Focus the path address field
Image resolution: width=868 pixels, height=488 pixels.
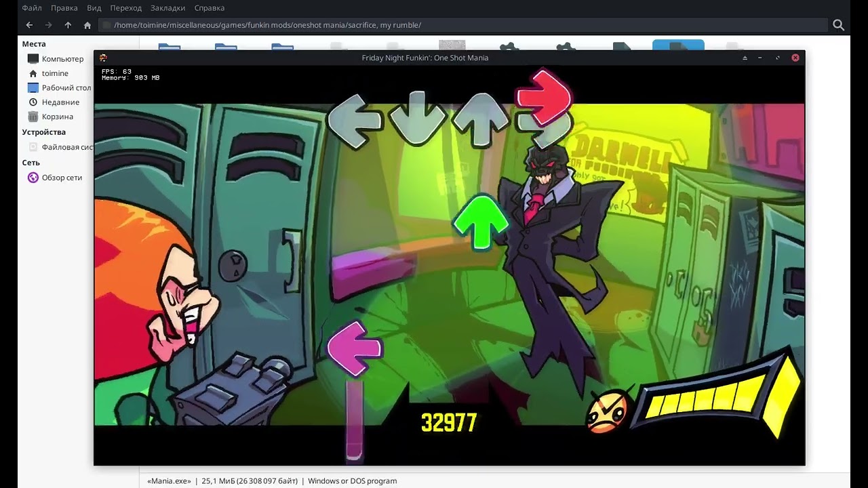pos(463,25)
